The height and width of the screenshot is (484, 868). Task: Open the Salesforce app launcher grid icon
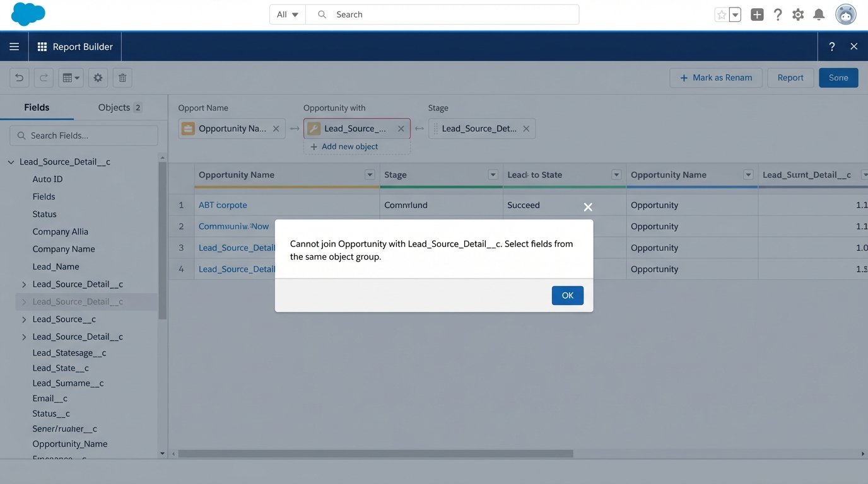pos(42,46)
